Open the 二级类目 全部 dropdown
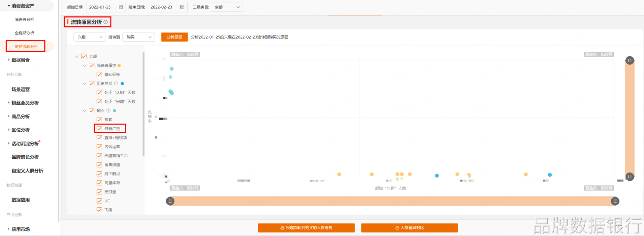Screen dimensions: 644x236 [x=228, y=7]
